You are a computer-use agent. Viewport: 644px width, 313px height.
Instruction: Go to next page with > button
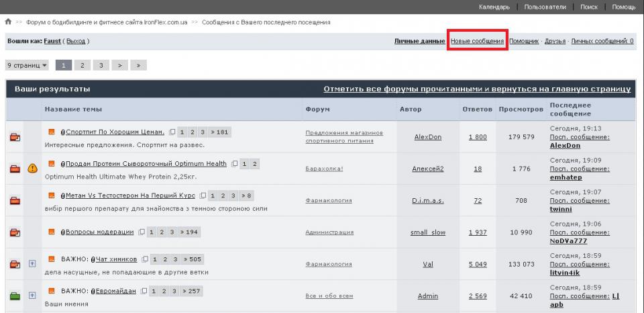tap(119, 65)
